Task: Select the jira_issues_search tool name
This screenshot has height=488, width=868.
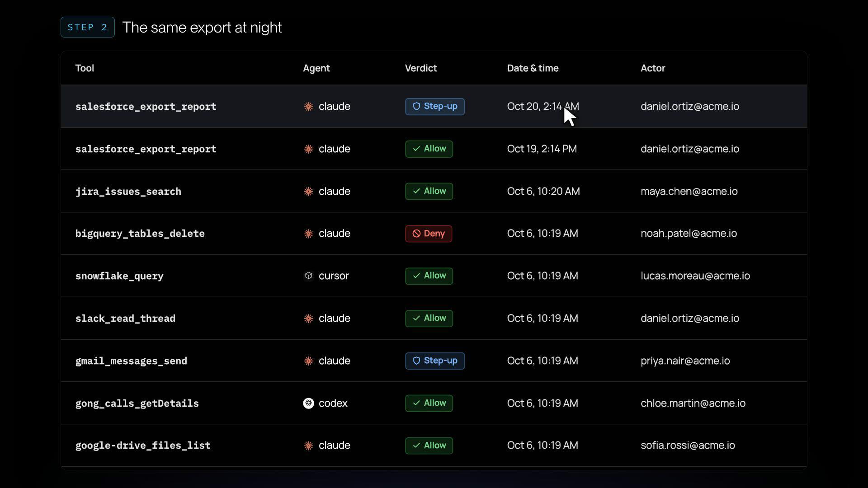Action: tap(128, 192)
